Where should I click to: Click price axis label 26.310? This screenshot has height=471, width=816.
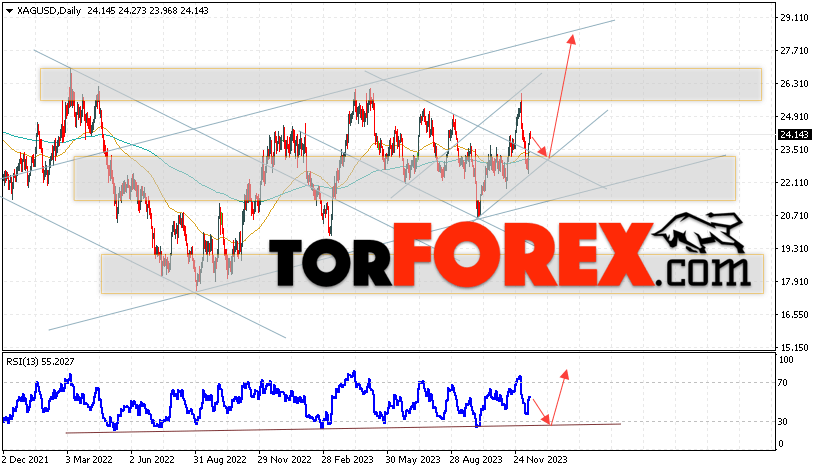coord(795,84)
